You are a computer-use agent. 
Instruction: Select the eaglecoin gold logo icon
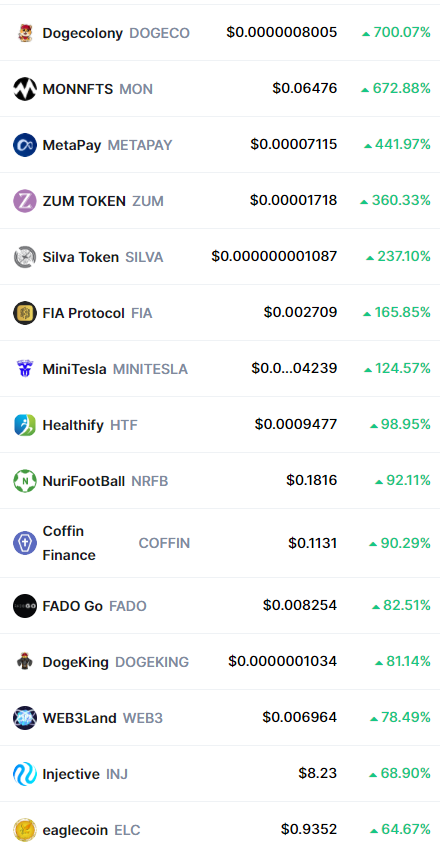[25, 830]
